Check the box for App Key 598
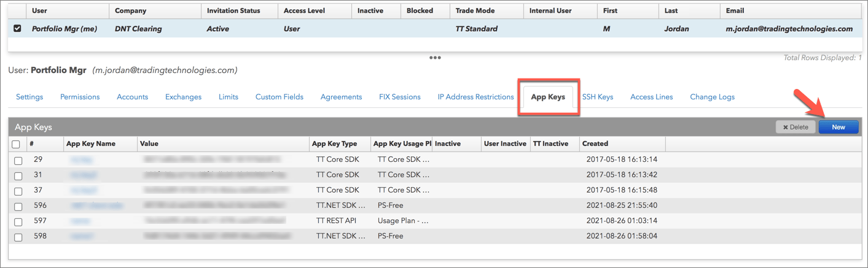Screen dimensions: 868x268 [18, 237]
